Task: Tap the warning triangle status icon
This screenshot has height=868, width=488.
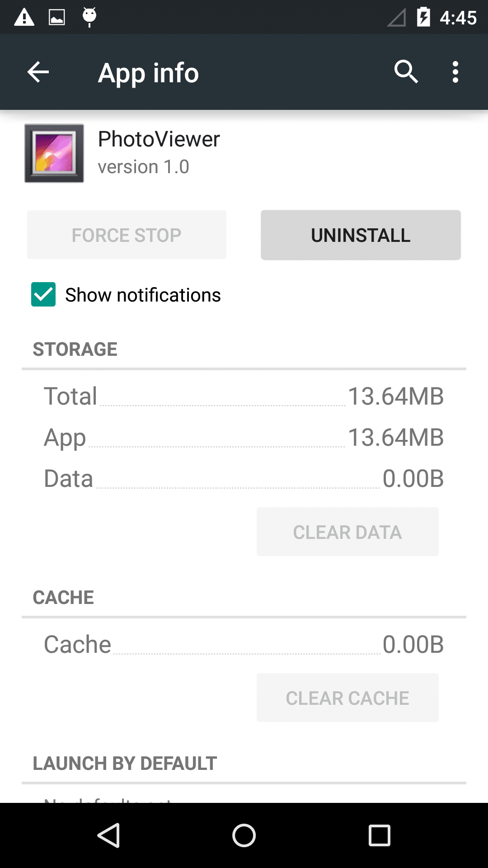Action: (24, 18)
